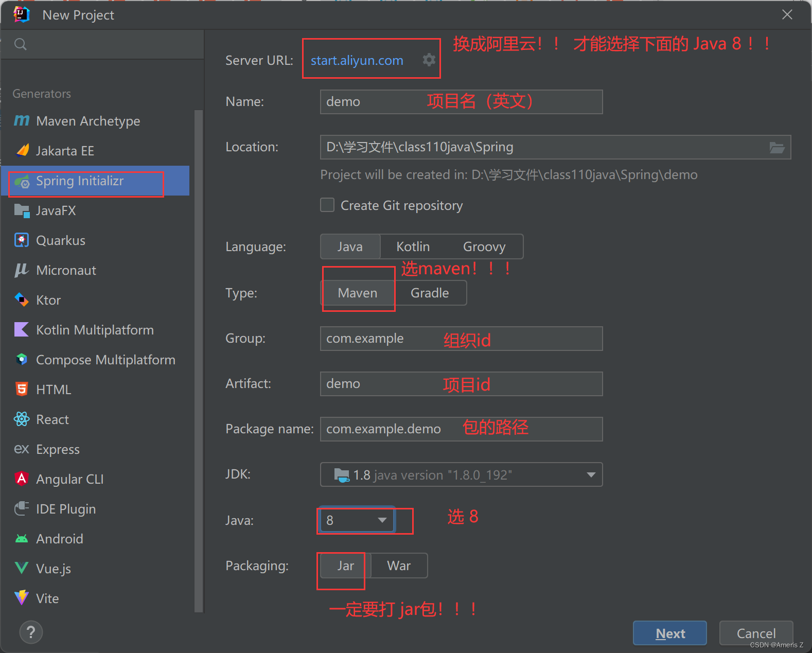This screenshot has width=812, height=653.
Task: Click the Spring Initializr leaf icon
Action: (x=22, y=181)
